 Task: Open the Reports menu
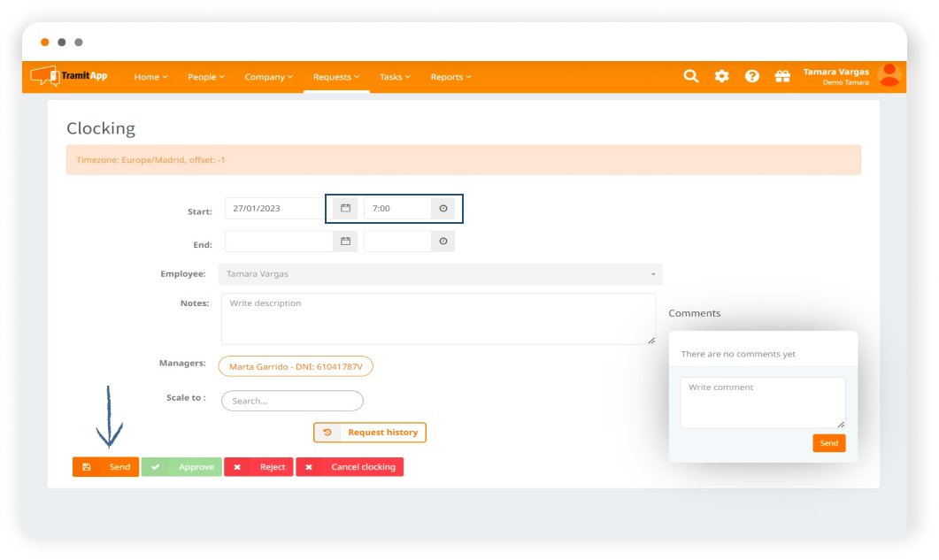click(x=450, y=77)
